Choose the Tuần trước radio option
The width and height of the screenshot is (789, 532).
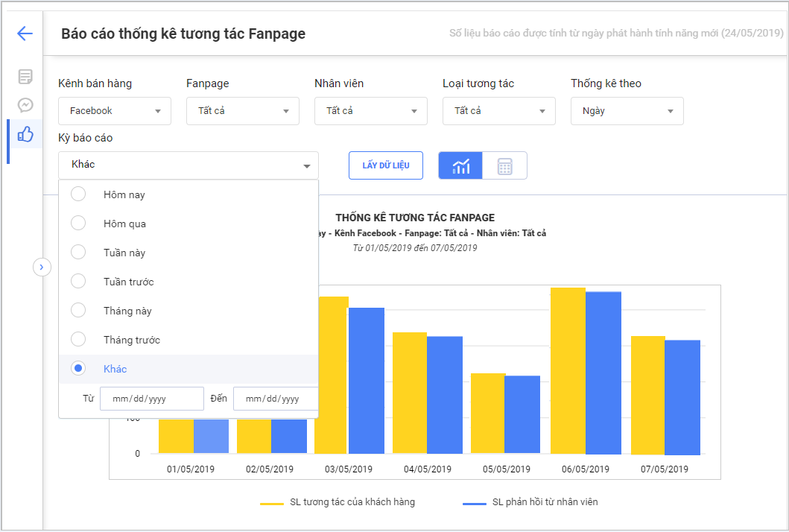point(78,282)
